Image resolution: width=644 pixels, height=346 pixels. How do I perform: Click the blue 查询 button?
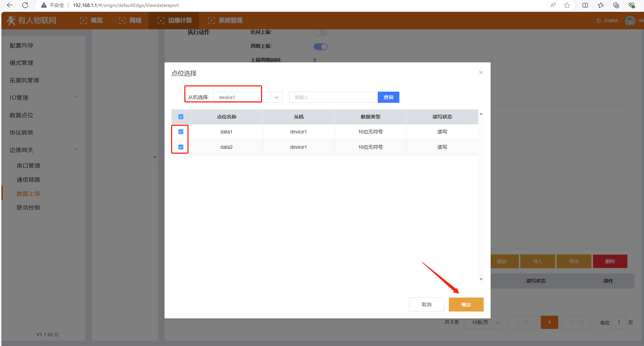click(388, 97)
